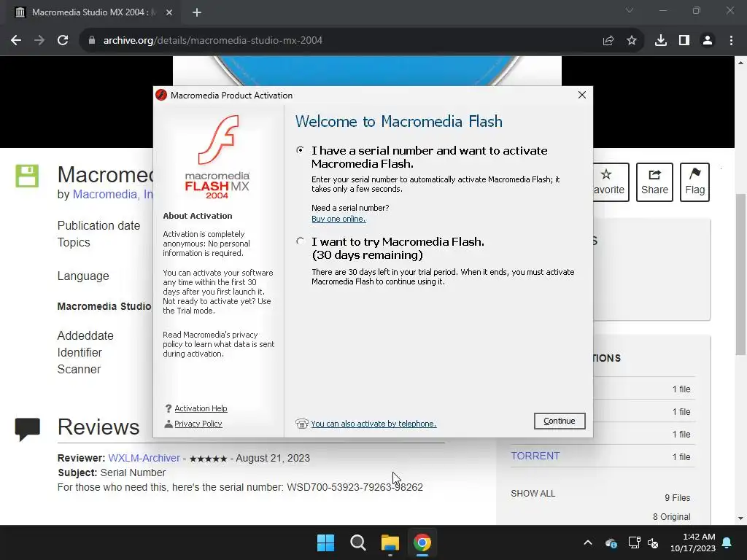Click the '8 Original' text
This screenshot has height=560, width=747.
[672, 517]
